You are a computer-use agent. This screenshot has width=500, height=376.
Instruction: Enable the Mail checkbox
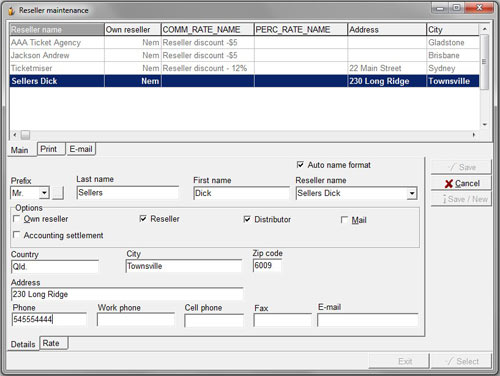pos(344,220)
